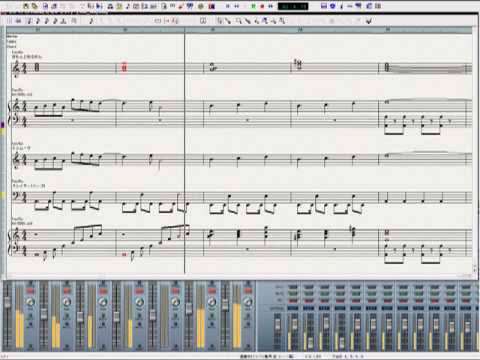The width and height of the screenshot is (480, 360).
Task: Rewind using the first blue transport arrow
Action: point(228,6)
